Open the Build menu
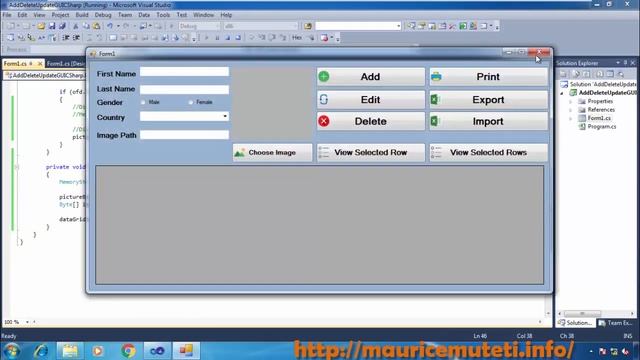The height and width of the screenshot is (360, 640). point(82,15)
